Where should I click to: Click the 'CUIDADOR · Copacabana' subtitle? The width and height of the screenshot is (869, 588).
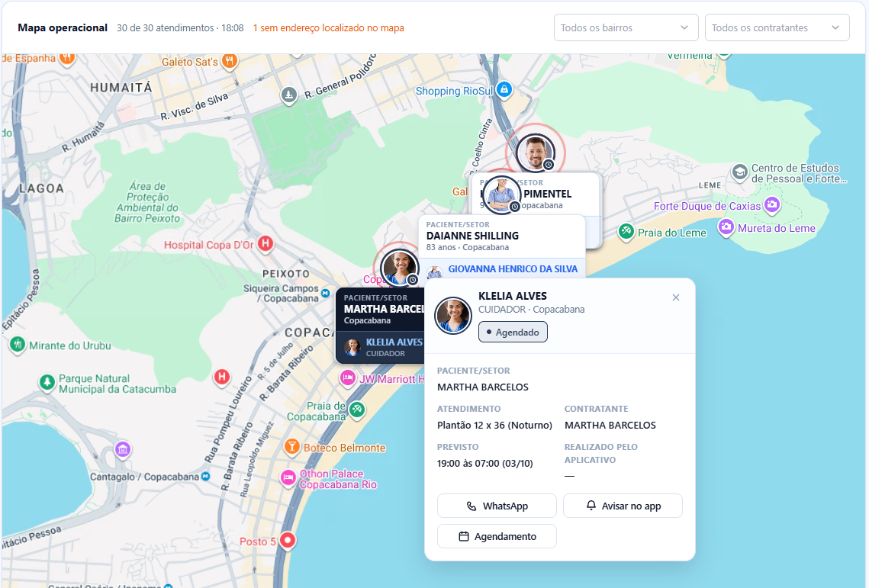[x=532, y=309]
